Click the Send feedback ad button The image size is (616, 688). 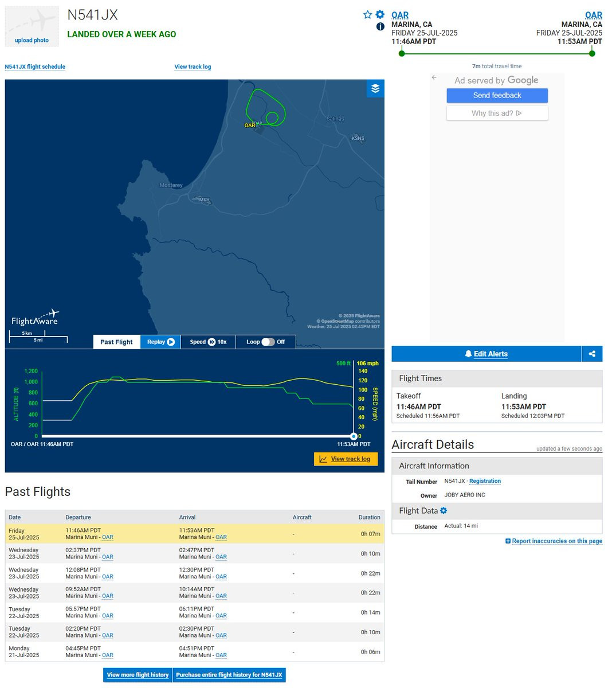click(497, 95)
